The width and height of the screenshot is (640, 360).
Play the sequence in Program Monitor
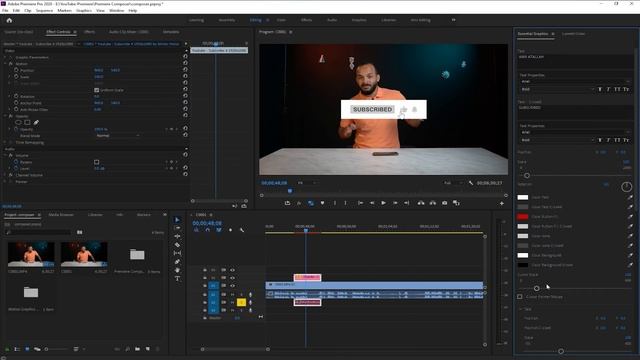(383, 203)
